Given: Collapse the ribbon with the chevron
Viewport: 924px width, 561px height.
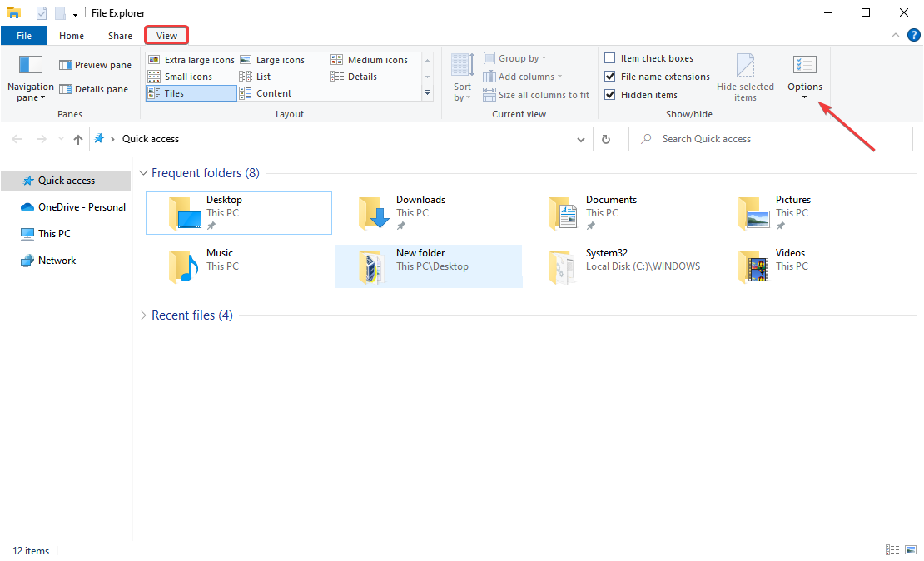Looking at the screenshot, I should click(895, 35).
